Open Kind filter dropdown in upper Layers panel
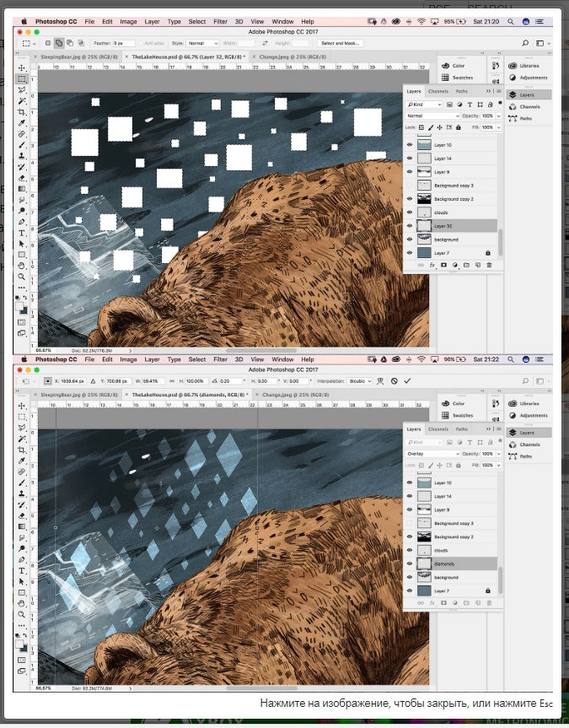The image size is (569, 728). click(424, 105)
